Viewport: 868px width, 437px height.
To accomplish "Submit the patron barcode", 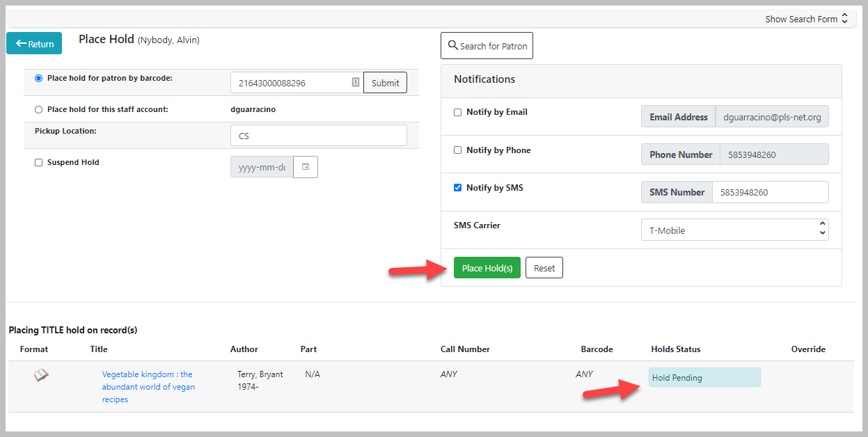I will click(x=385, y=83).
